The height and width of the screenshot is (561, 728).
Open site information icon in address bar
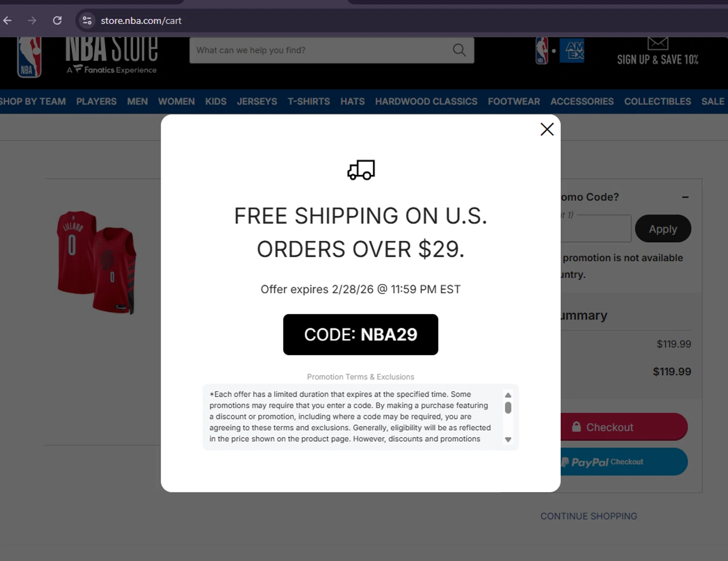[x=87, y=20]
